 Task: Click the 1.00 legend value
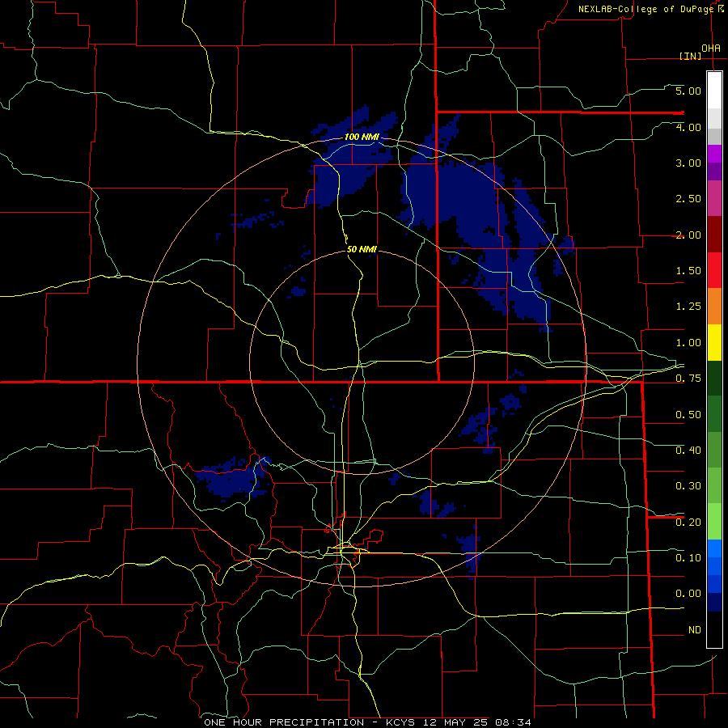[688, 343]
